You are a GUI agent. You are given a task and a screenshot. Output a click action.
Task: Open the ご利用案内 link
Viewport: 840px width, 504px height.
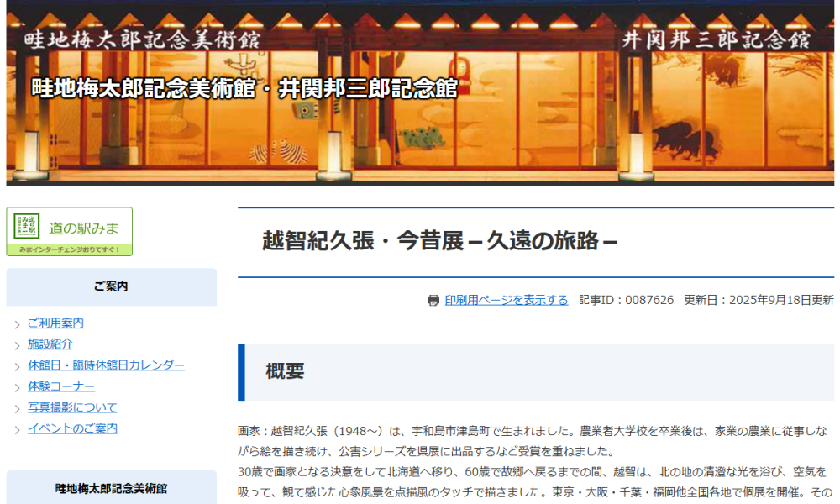tap(55, 323)
